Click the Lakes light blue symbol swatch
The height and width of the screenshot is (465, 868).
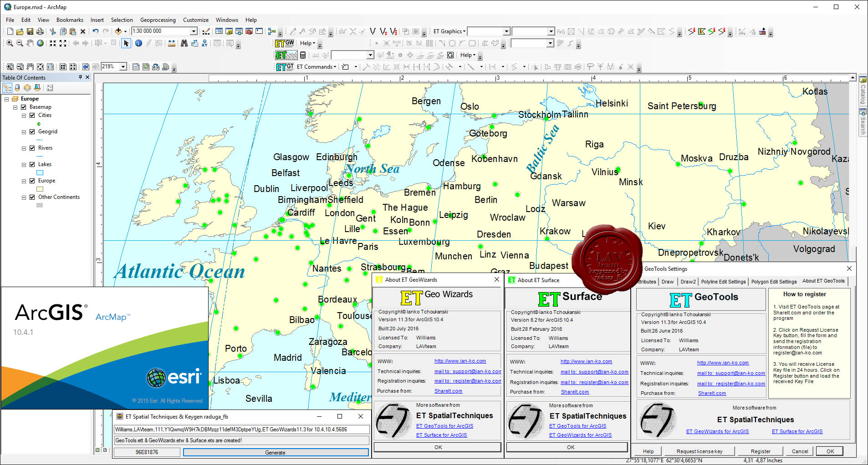point(40,173)
